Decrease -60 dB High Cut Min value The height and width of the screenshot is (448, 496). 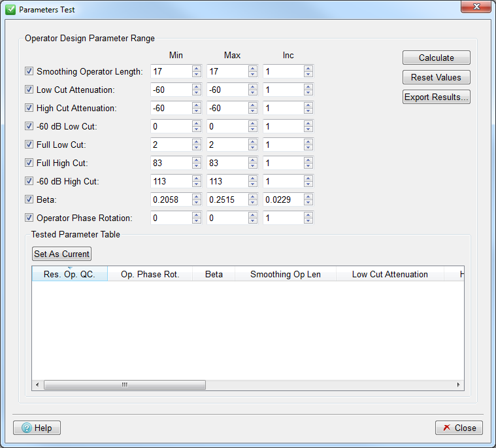pos(197,184)
